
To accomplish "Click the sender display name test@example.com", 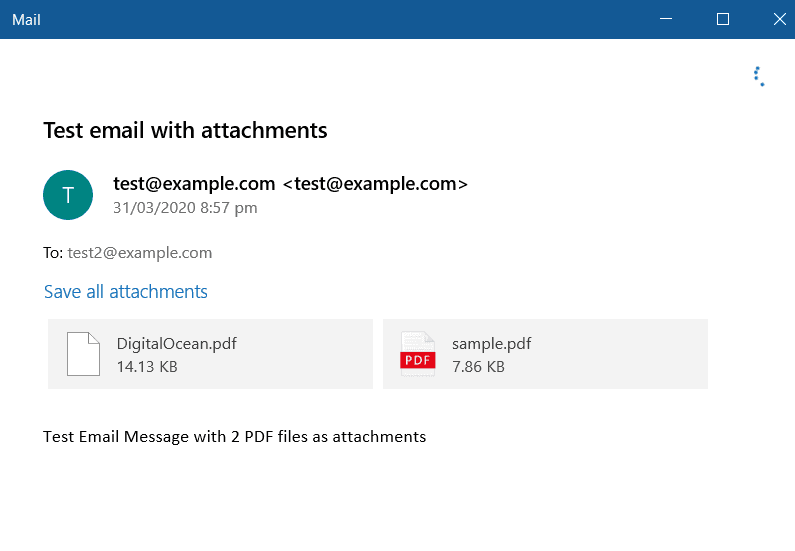I will (194, 184).
